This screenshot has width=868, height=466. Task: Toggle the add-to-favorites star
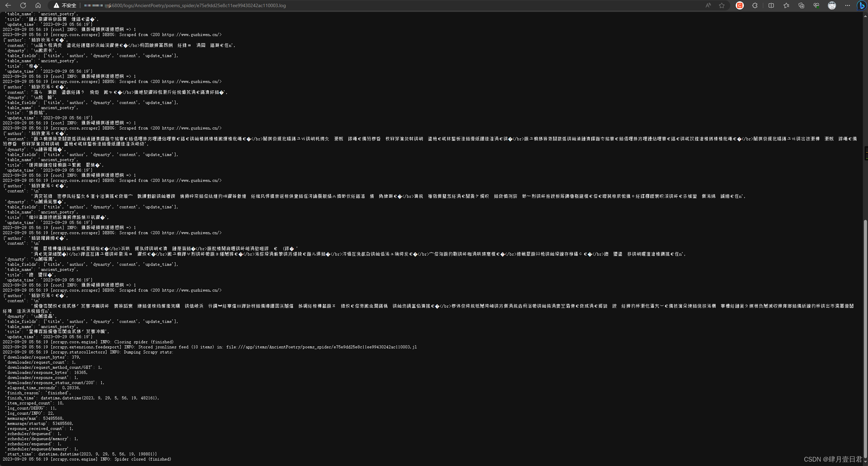721,5
